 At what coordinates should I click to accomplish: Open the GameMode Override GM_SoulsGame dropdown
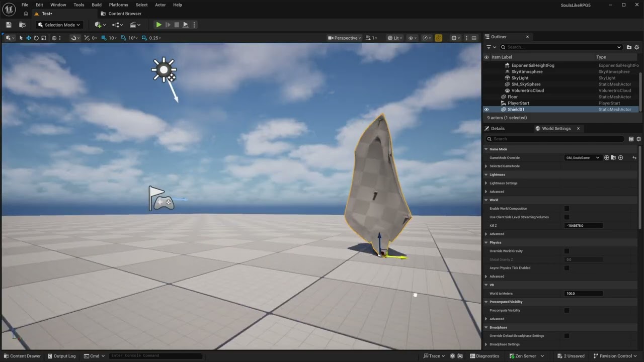click(x=583, y=158)
